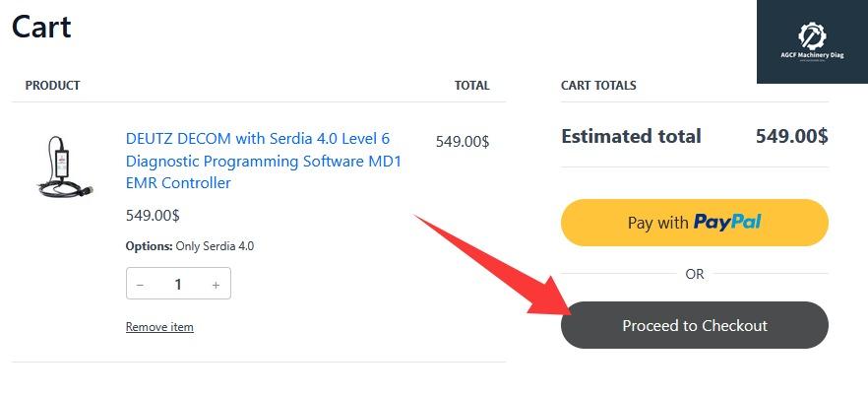The image size is (868, 397).
Task: Click the line total price in TOTAL column
Action: point(462,142)
